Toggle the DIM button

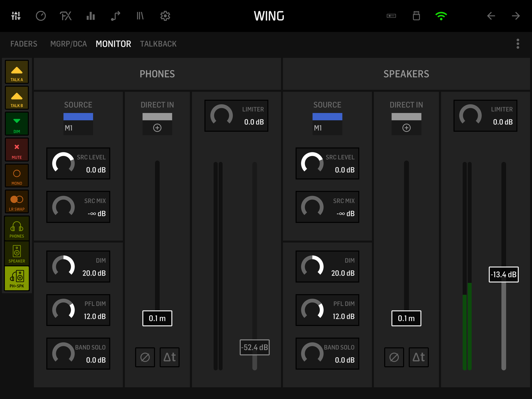[17, 124]
